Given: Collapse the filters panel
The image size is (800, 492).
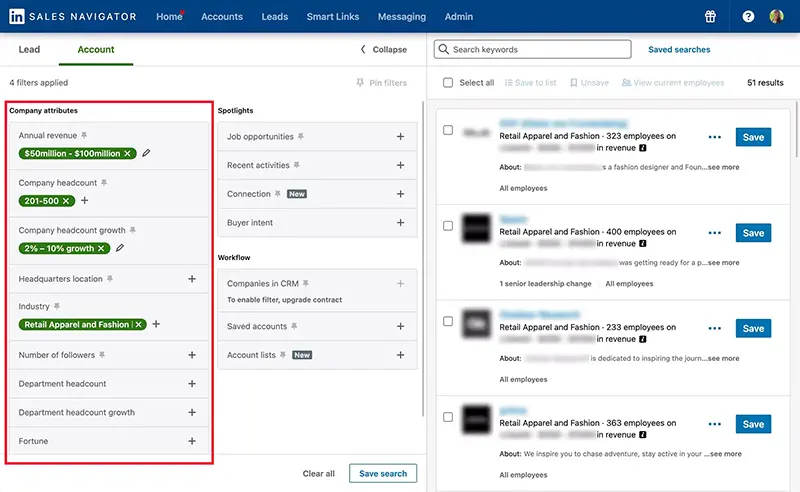Looking at the screenshot, I should [384, 50].
